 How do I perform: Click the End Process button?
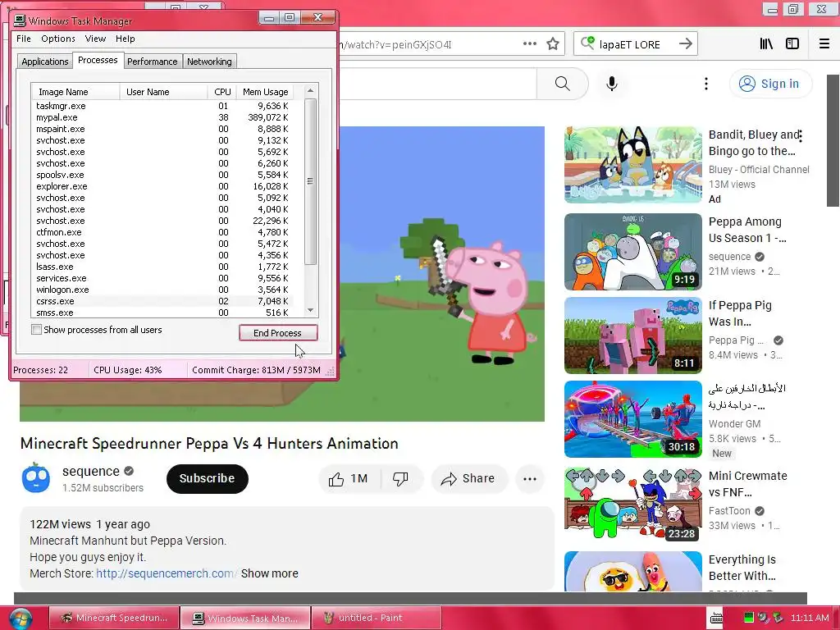tap(278, 333)
